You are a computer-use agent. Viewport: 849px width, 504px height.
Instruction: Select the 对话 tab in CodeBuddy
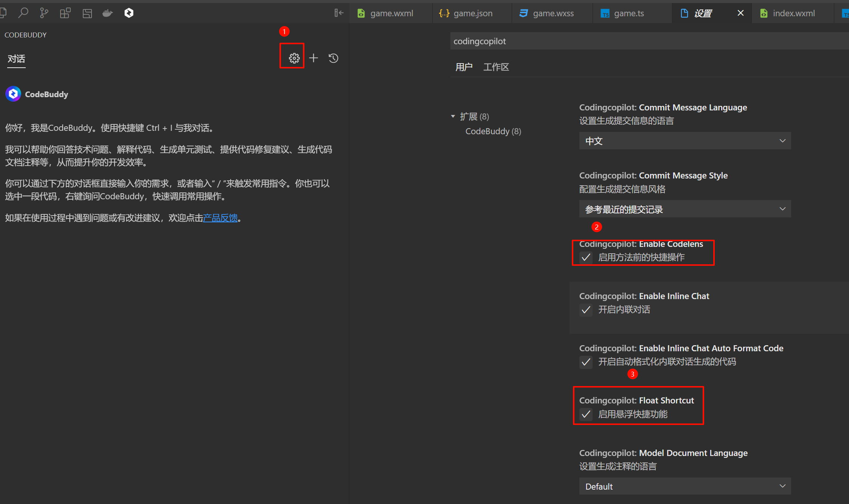16,59
